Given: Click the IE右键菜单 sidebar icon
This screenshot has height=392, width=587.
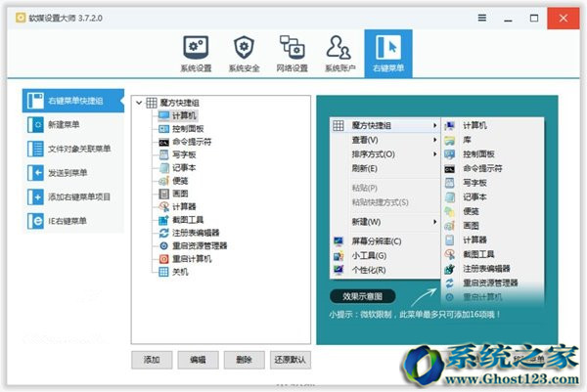Looking at the screenshot, I should pos(35,221).
